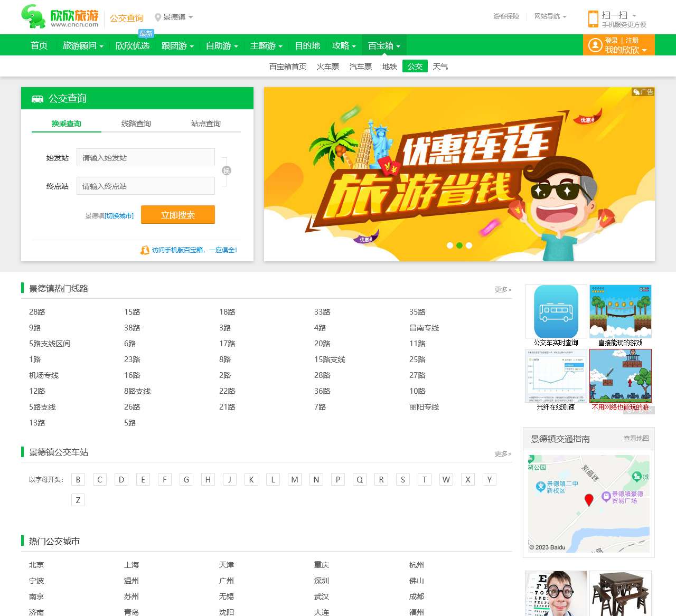Switch to the 线路查询 tab

136,124
